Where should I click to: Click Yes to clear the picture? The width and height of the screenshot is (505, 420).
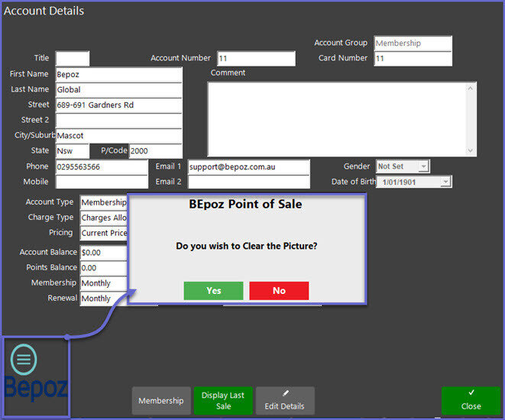click(213, 290)
